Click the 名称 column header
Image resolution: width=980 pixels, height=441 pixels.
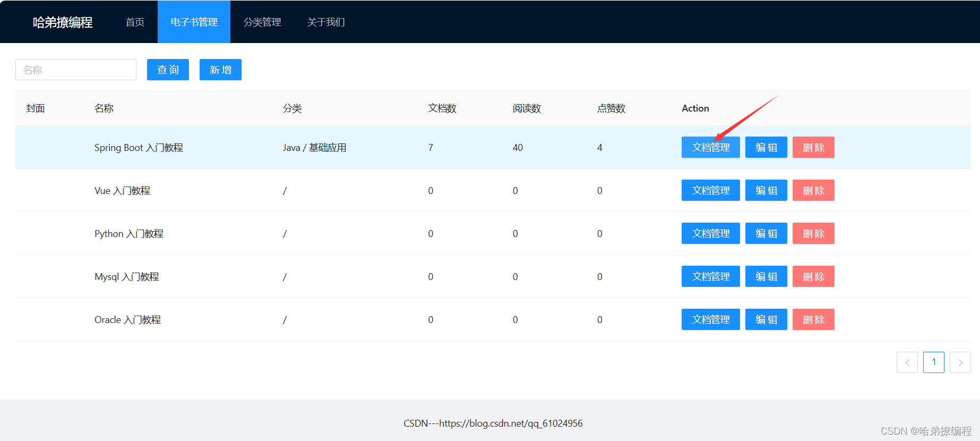tap(104, 108)
